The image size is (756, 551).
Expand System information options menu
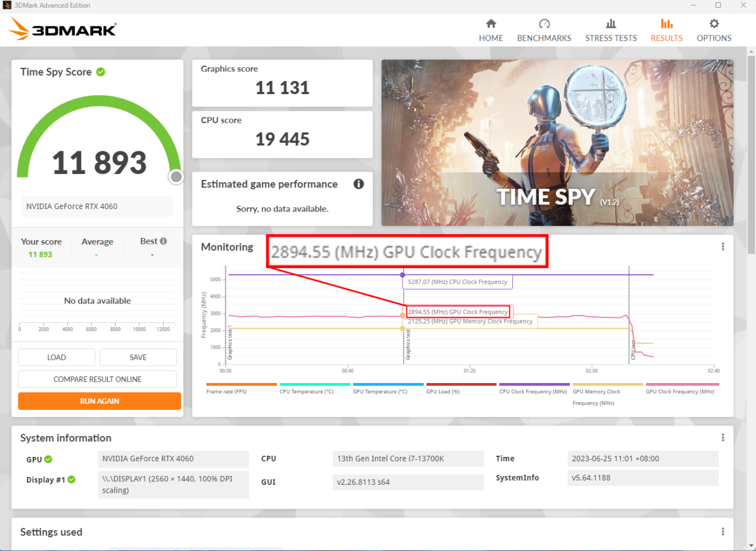[x=723, y=438]
